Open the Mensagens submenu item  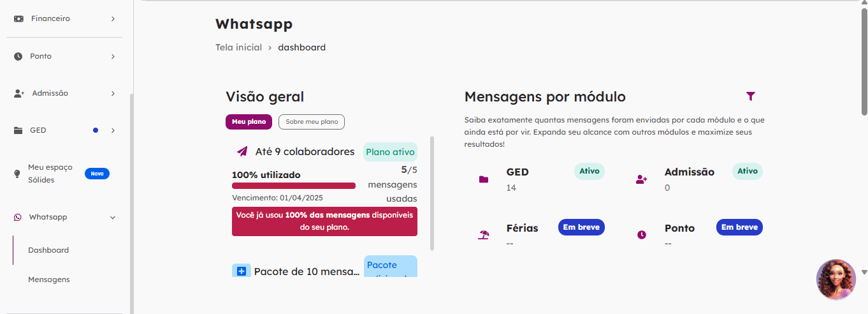tap(49, 280)
